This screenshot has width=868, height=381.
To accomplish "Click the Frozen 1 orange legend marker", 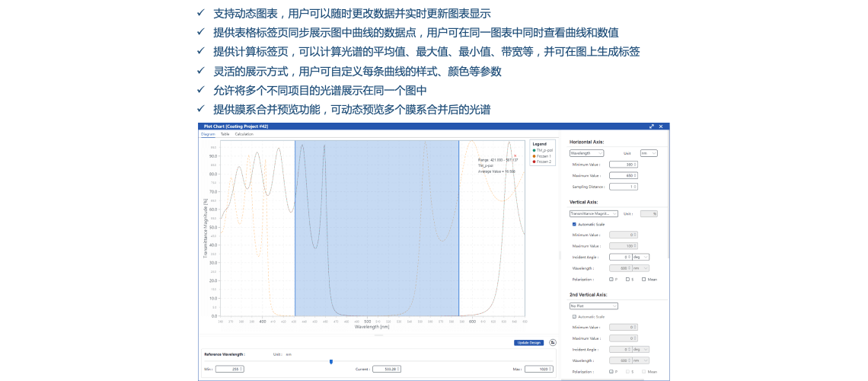I will click(x=534, y=156).
